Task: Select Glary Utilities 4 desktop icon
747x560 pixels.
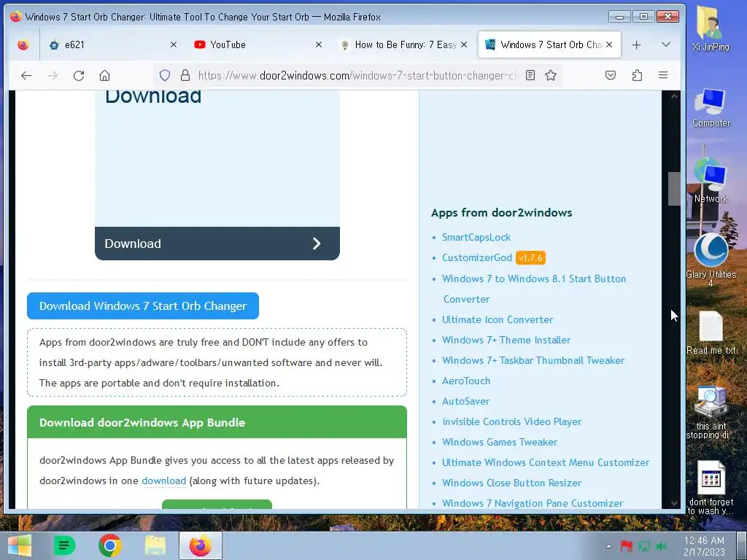Action: (x=711, y=260)
